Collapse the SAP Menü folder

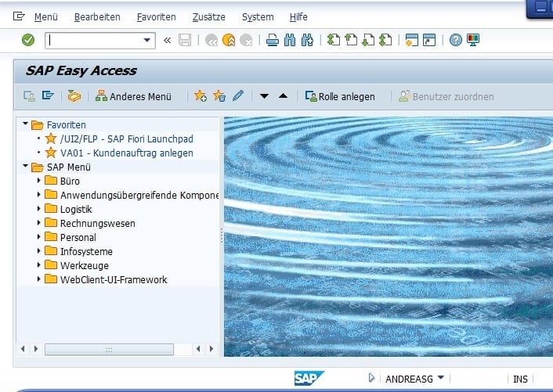[25, 166]
